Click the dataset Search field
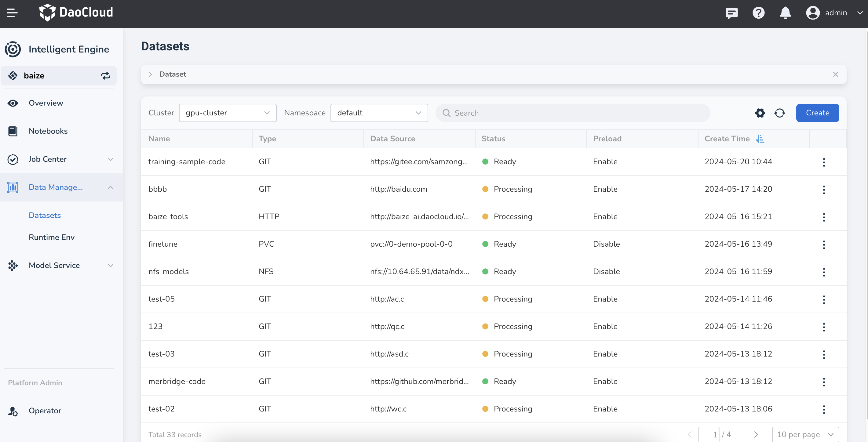The height and width of the screenshot is (442, 868). (x=573, y=113)
